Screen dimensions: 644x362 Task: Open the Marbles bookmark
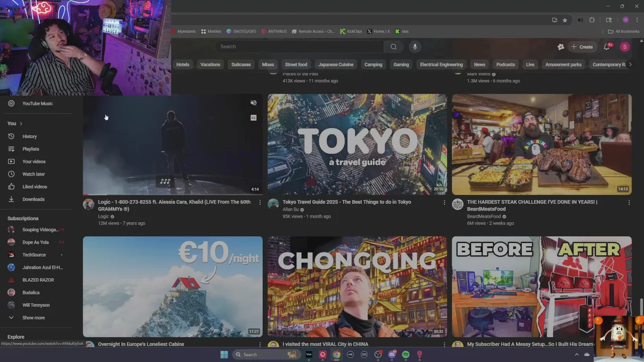click(x=211, y=31)
